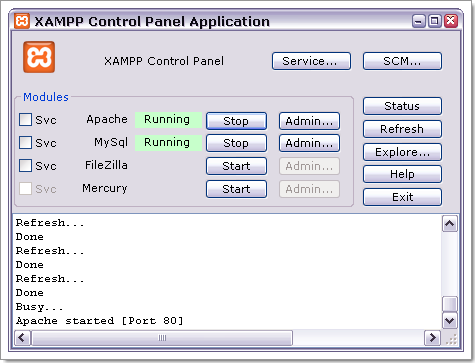
Task: Maximize the XAMPP Control Panel window
Action: coord(435,21)
